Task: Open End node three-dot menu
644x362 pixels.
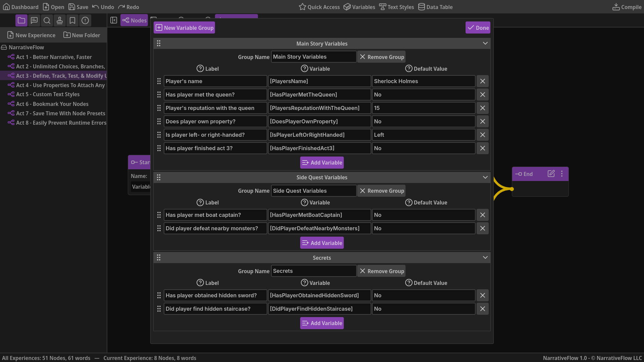Action: (562, 174)
